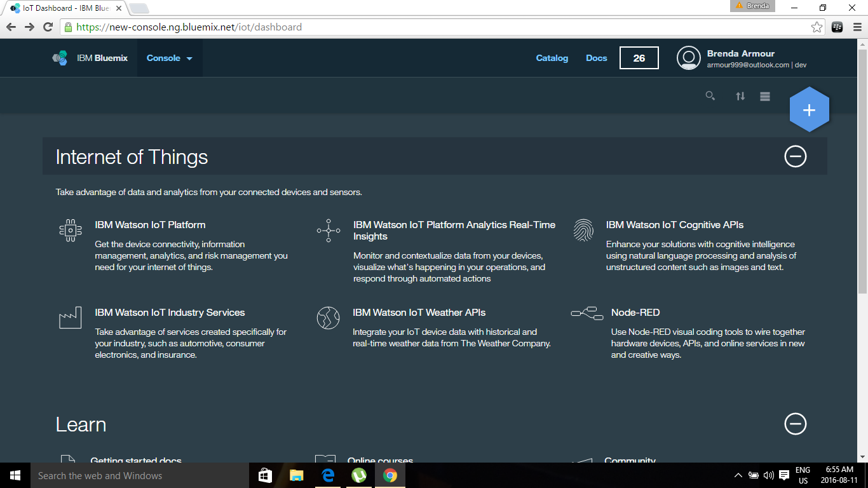Click the 26 notifications counter box
The image size is (868, 488).
coord(639,58)
